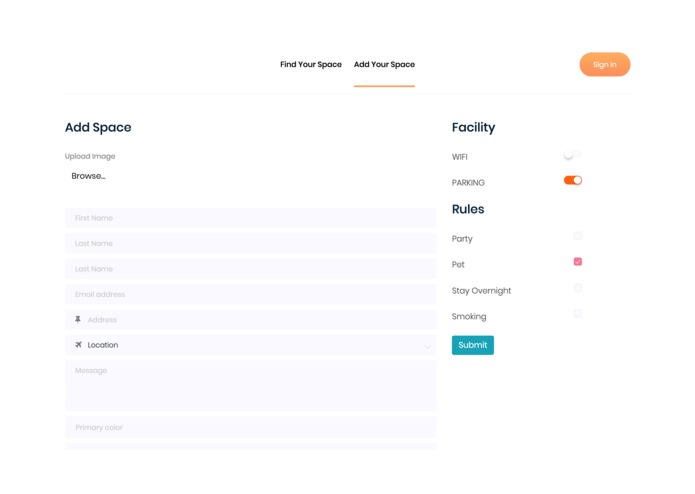Check the Party rule checkbox
695x494 pixels.
pos(578,236)
